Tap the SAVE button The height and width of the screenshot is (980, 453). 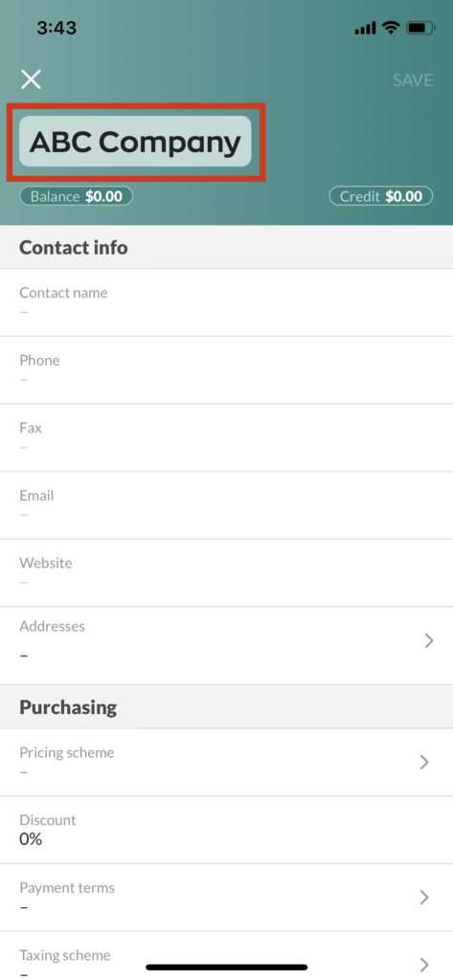coord(413,80)
